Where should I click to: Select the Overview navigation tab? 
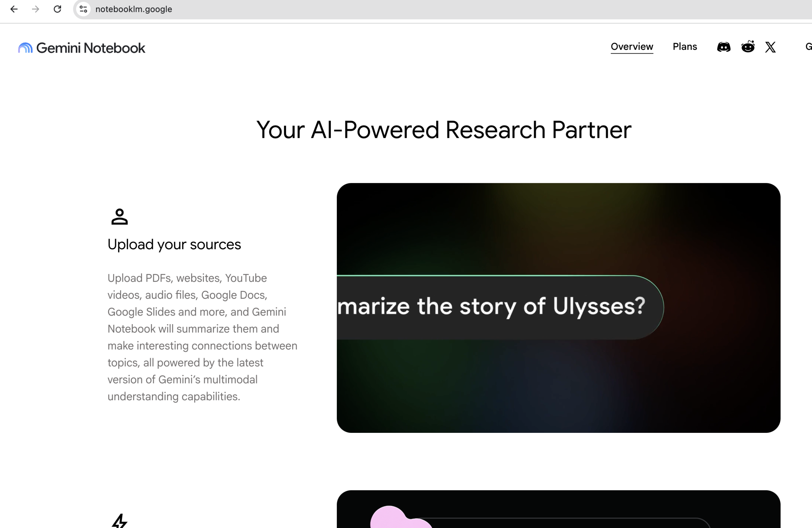632,47
